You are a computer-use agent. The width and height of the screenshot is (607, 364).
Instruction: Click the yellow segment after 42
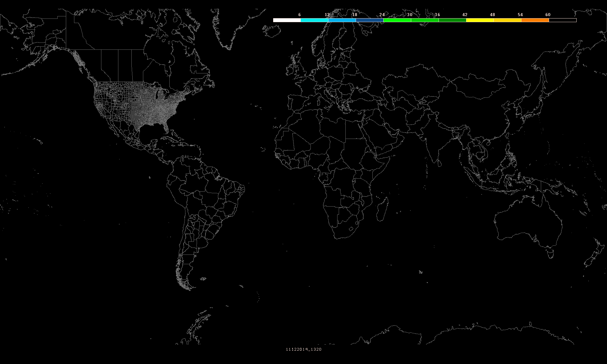point(480,20)
